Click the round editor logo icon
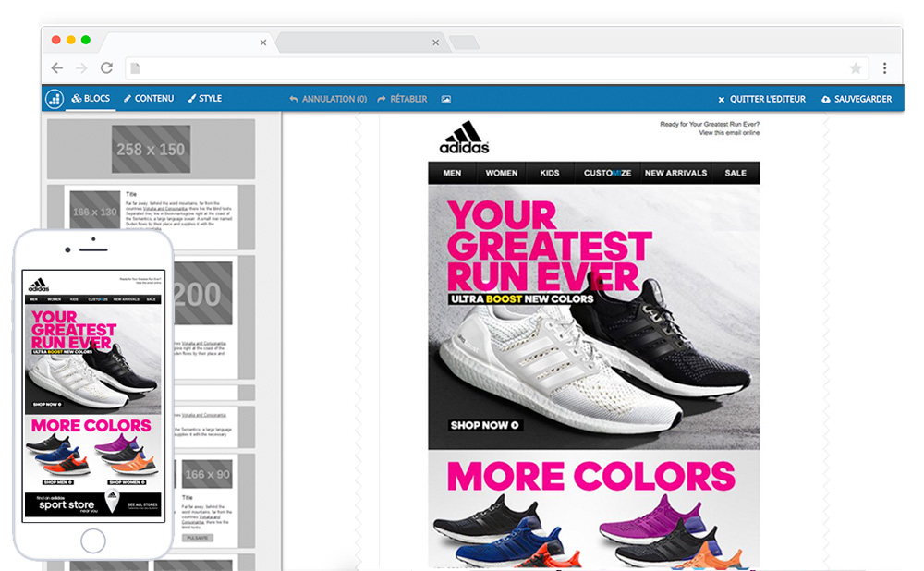 click(x=55, y=99)
